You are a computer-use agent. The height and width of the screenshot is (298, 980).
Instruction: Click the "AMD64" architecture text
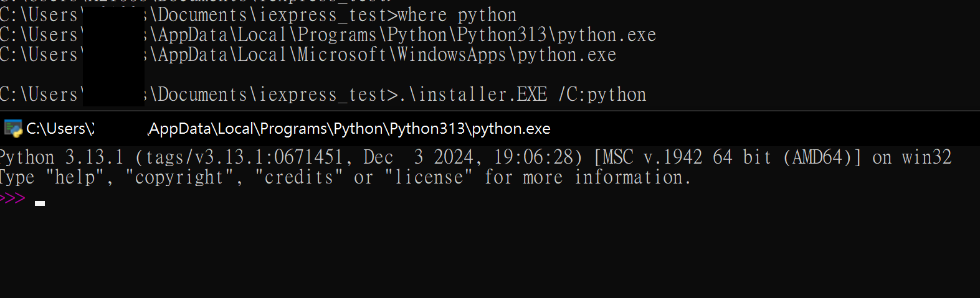point(822,157)
